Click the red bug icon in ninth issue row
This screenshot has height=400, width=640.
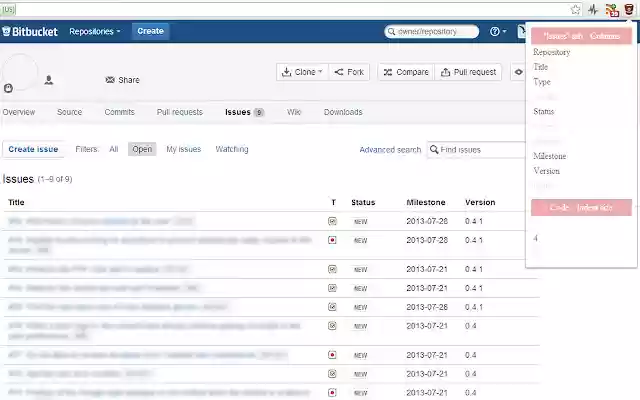(332, 393)
